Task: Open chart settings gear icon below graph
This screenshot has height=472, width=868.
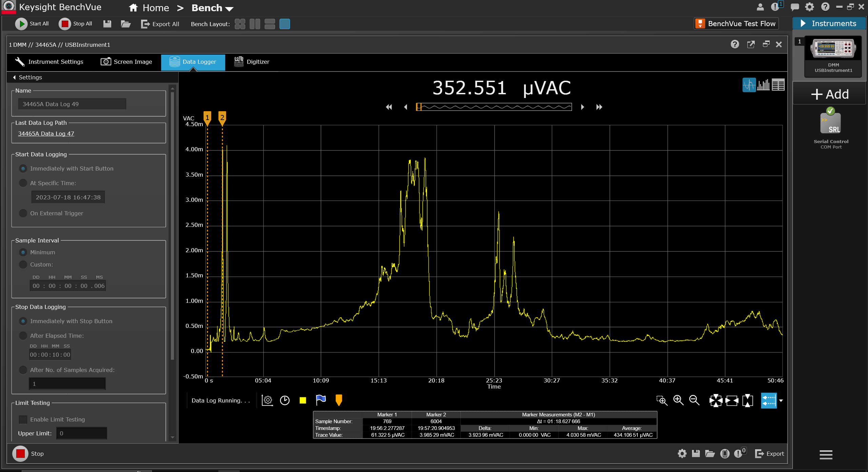Action: coord(267,400)
